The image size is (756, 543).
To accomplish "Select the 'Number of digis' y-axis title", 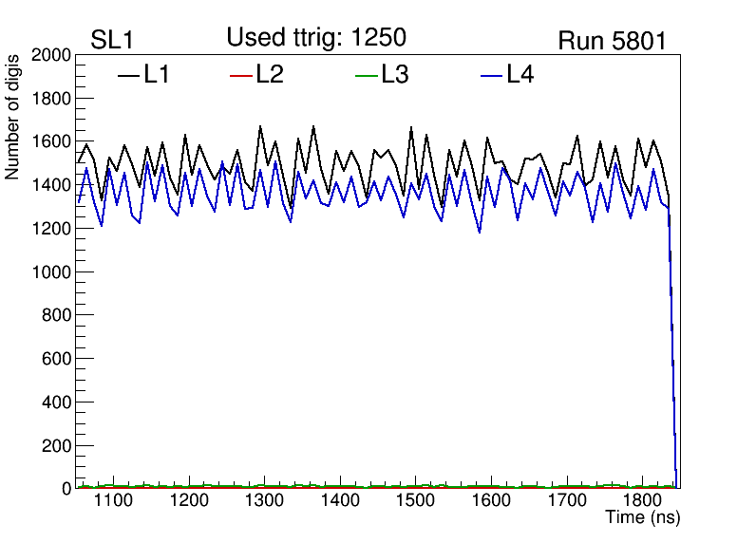I will pyautogui.click(x=13, y=119).
